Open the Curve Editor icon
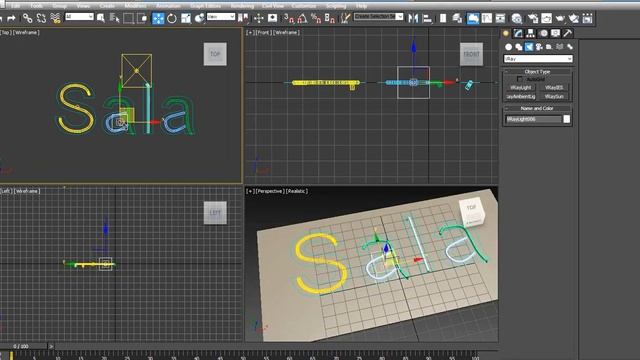The image size is (640, 360). point(487,18)
